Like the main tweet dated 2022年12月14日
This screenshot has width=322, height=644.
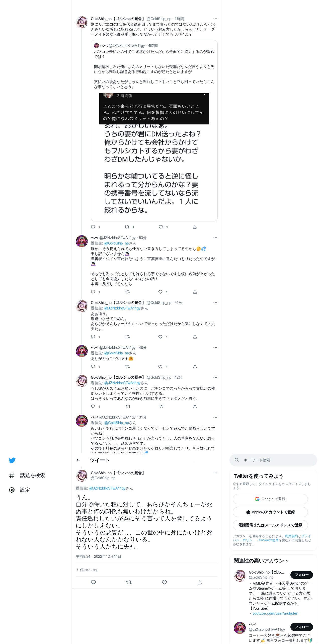click(x=164, y=582)
